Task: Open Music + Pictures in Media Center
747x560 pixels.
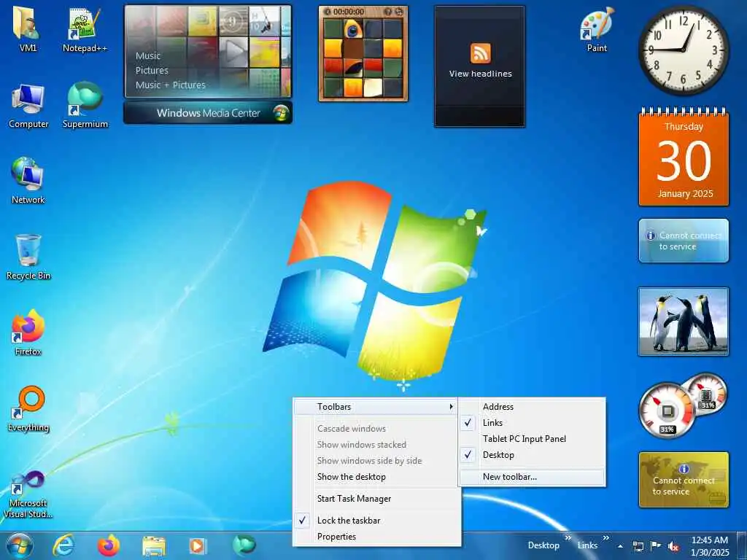Action: (x=170, y=85)
